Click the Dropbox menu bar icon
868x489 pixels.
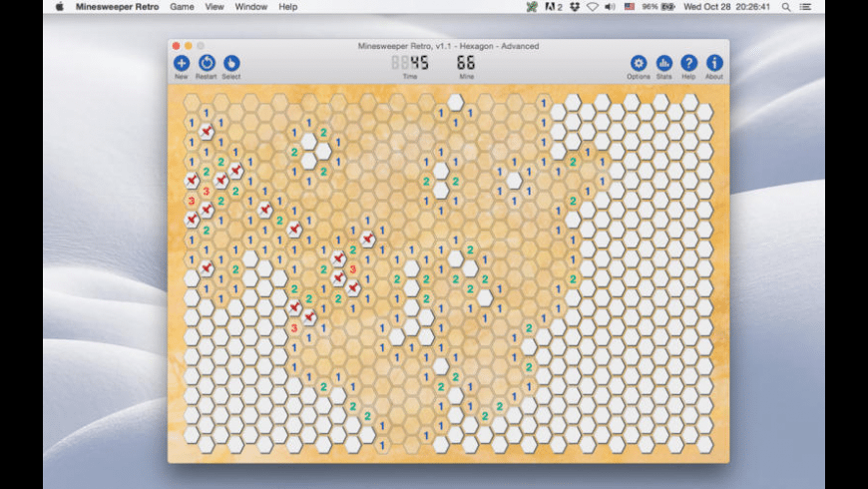tap(575, 7)
